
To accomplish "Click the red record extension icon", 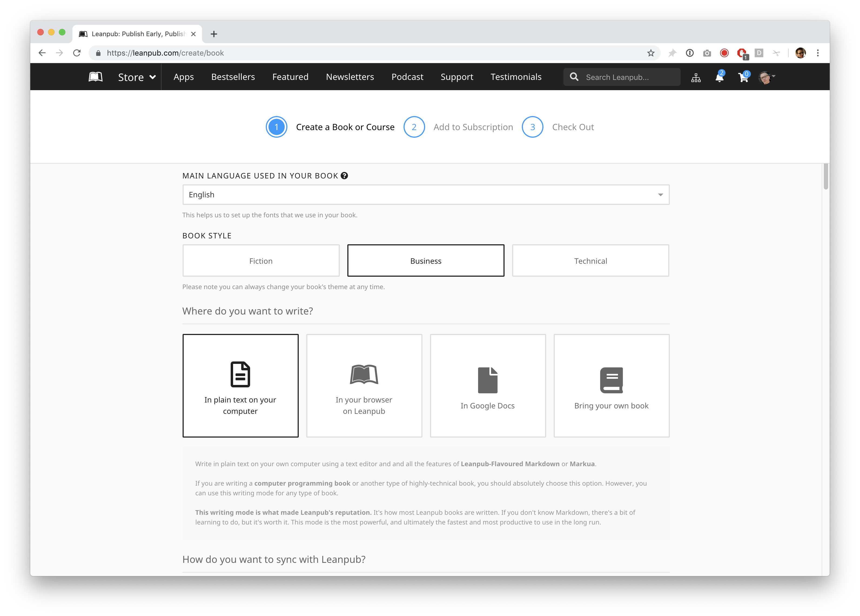I will [x=724, y=53].
